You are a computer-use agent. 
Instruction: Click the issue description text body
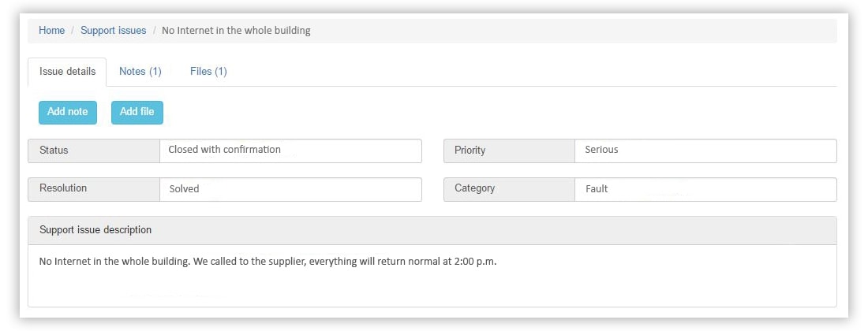268,262
